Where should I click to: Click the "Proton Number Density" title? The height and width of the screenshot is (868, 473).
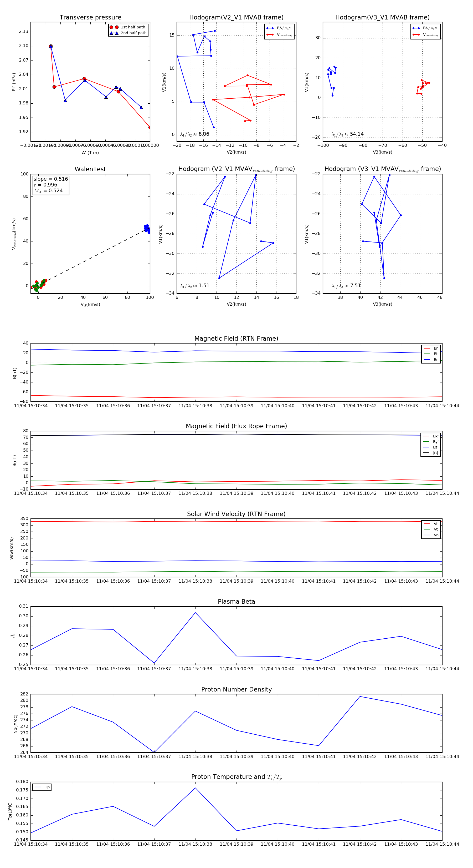[x=236, y=690]
